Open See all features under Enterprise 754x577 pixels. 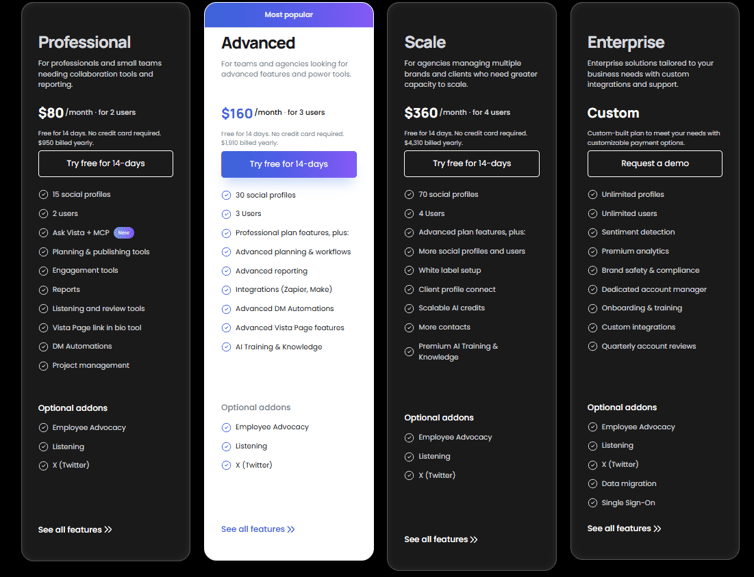[624, 528]
